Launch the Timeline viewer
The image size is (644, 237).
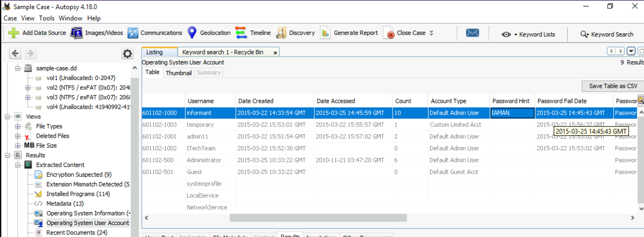pyautogui.click(x=253, y=33)
